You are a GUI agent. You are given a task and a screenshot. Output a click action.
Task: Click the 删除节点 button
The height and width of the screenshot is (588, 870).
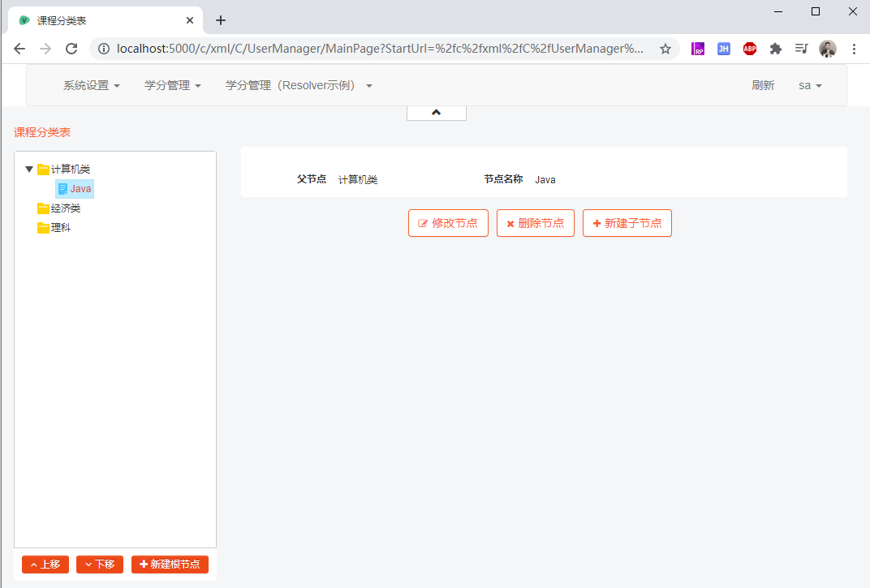coord(535,222)
